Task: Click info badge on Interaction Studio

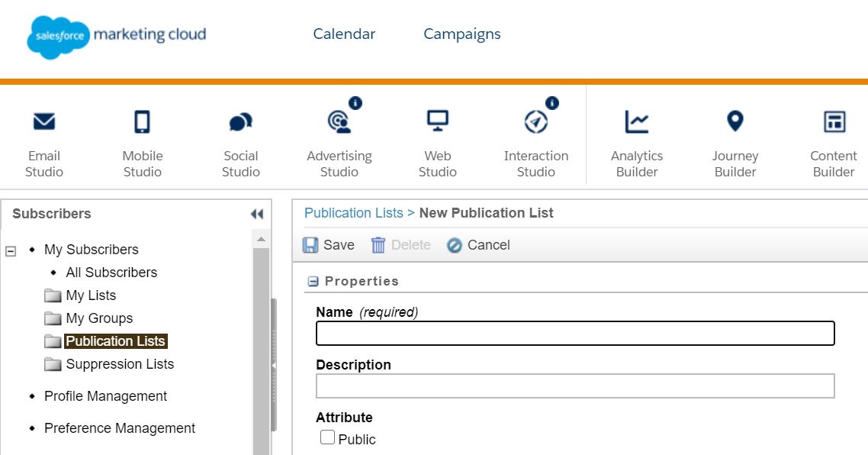Action: pyautogui.click(x=552, y=102)
